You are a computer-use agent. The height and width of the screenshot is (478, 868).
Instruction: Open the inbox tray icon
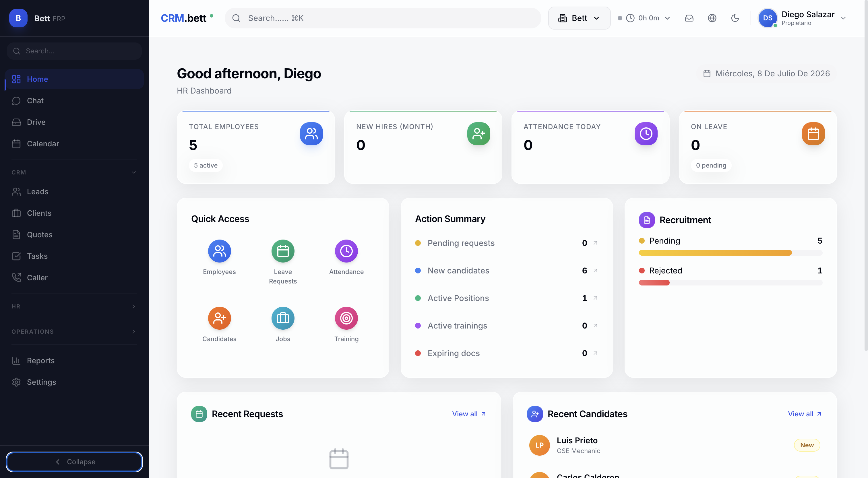689,18
